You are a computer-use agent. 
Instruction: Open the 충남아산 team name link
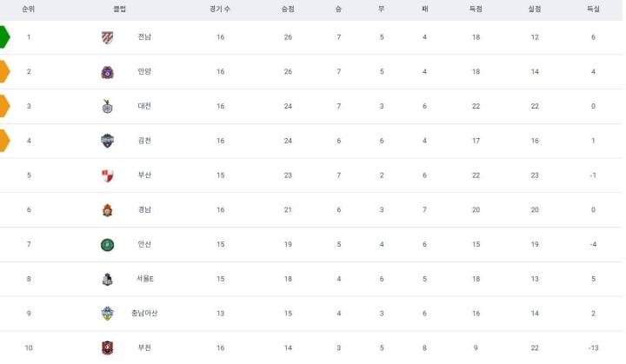[144, 313]
